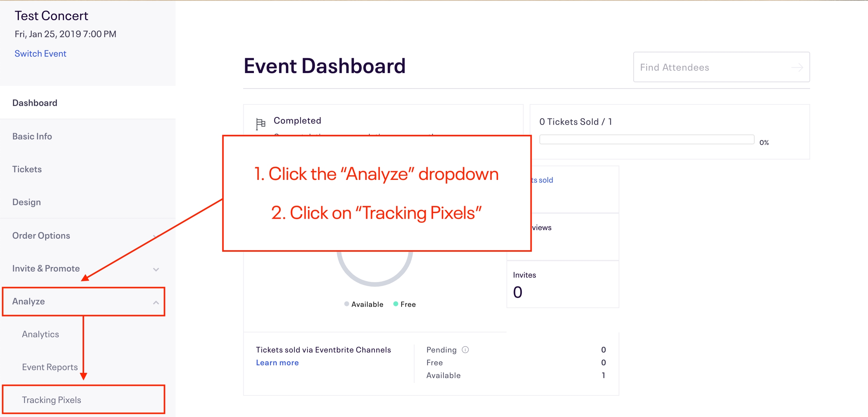Click the Invites count card
This screenshot has width=868, height=417.
(562, 284)
